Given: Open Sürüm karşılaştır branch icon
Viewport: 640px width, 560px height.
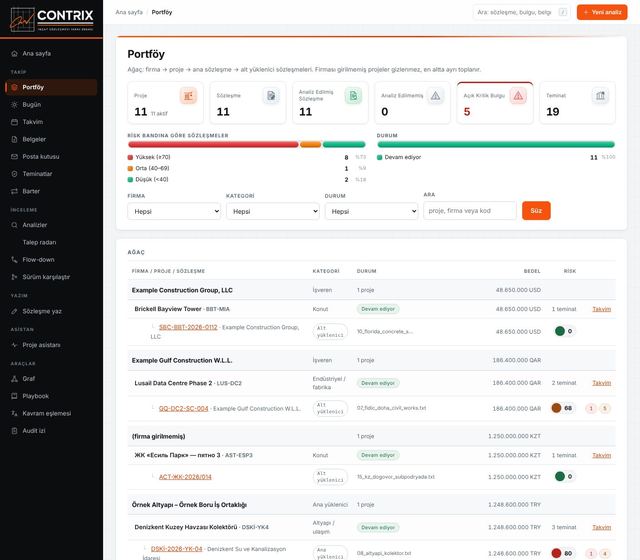Looking at the screenshot, I should [x=14, y=277].
